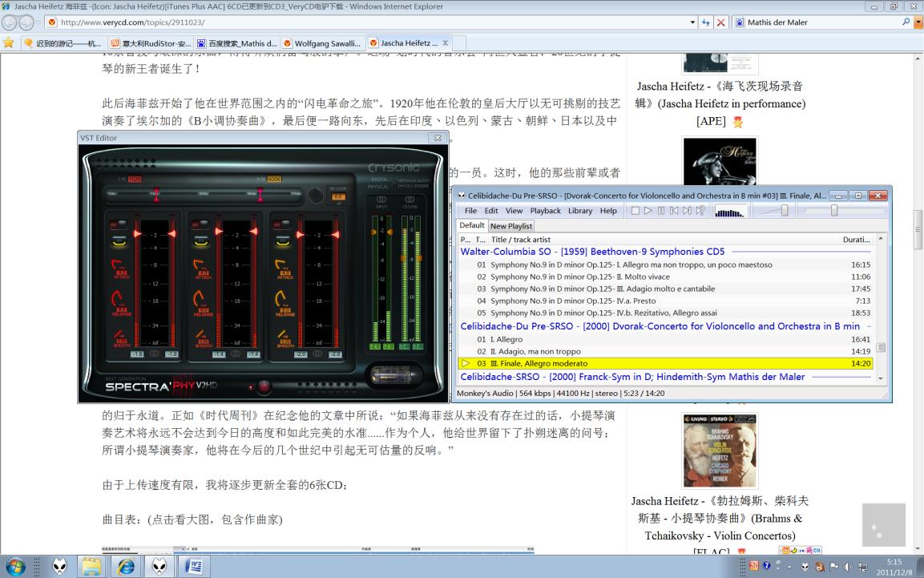Select track 03 Adagio molto e cantabile

664,289
